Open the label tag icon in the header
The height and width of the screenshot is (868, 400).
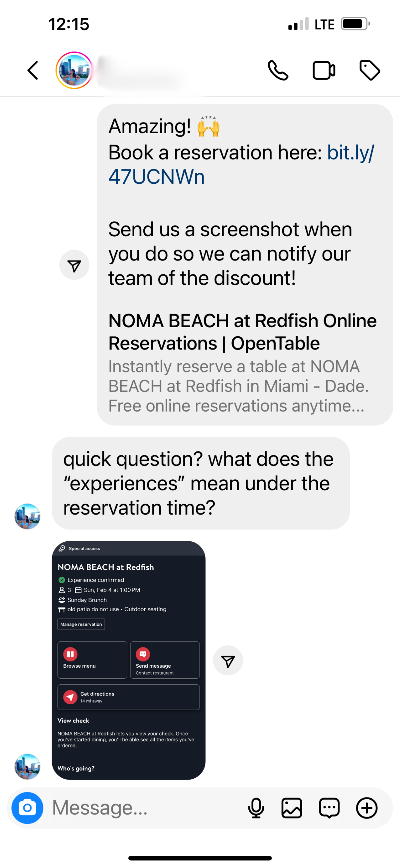pyautogui.click(x=370, y=70)
